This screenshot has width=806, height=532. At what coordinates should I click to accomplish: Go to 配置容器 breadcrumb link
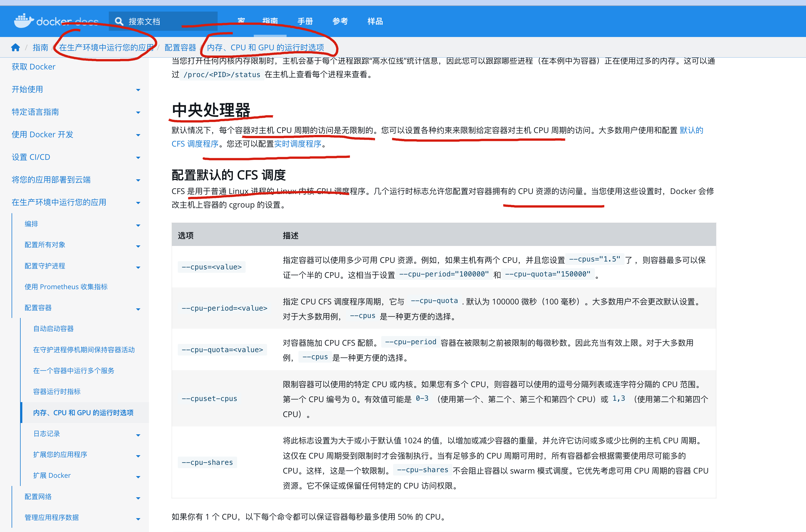[x=180, y=47]
